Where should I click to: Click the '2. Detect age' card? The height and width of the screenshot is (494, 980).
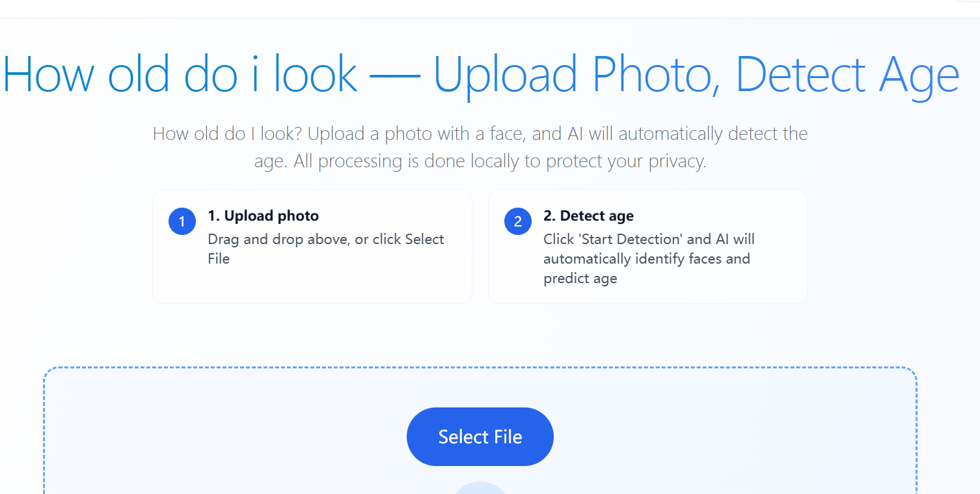point(647,247)
